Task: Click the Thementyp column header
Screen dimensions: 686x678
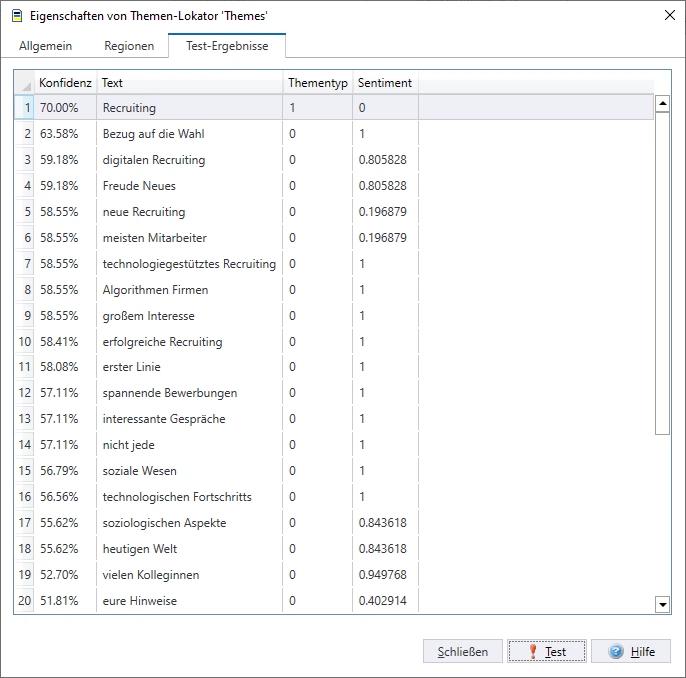Action: coord(317,83)
